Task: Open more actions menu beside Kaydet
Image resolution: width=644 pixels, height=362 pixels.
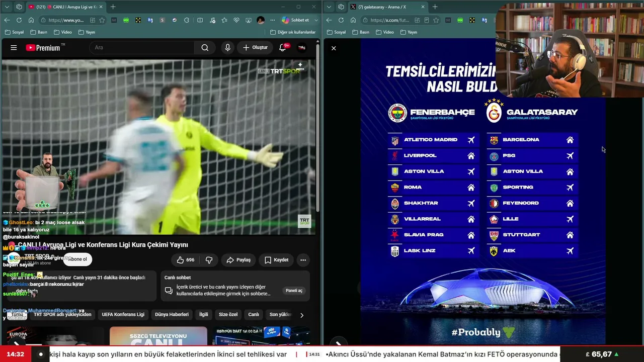Action: coord(303,260)
